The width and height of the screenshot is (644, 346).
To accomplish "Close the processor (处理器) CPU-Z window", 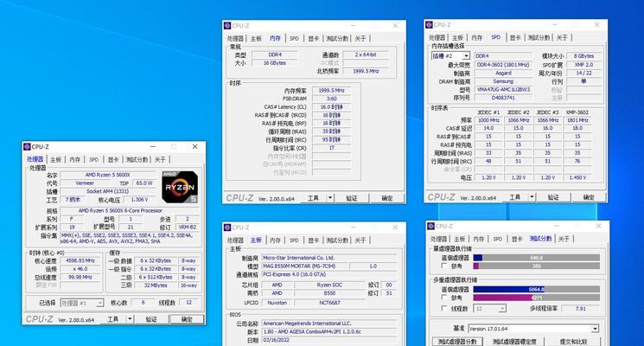I will [195, 147].
